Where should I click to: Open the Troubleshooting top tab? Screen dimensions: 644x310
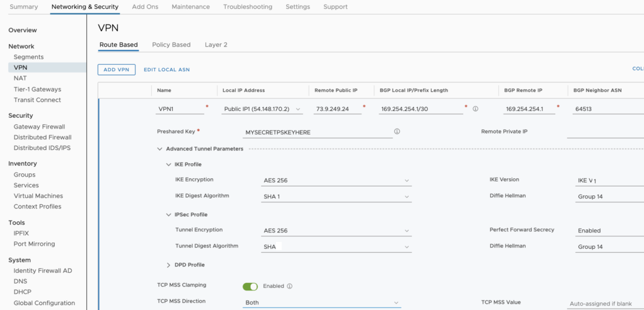point(248,7)
